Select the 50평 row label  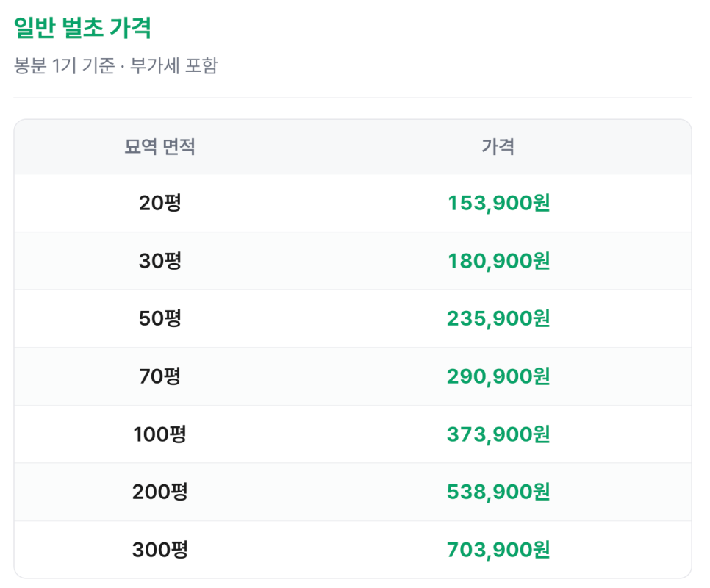click(x=159, y=318)
